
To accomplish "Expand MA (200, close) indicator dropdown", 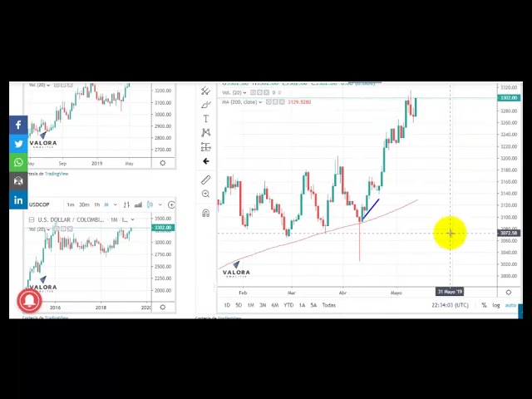I will click(260, 102).
